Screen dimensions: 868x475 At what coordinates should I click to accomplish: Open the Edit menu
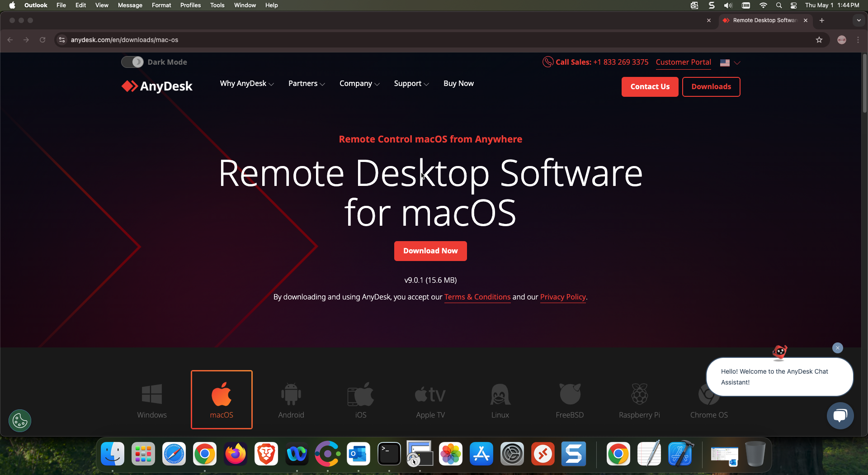80,5
